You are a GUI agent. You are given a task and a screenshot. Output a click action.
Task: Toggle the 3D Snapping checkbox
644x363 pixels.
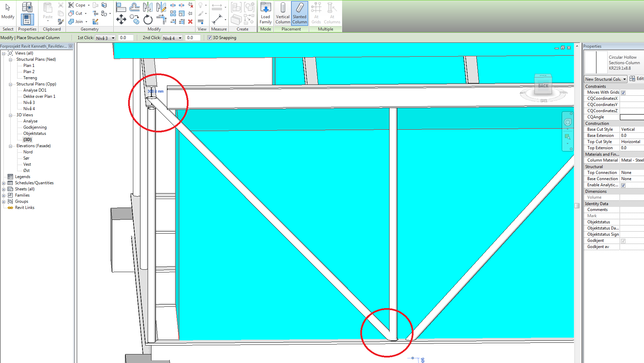210,37
